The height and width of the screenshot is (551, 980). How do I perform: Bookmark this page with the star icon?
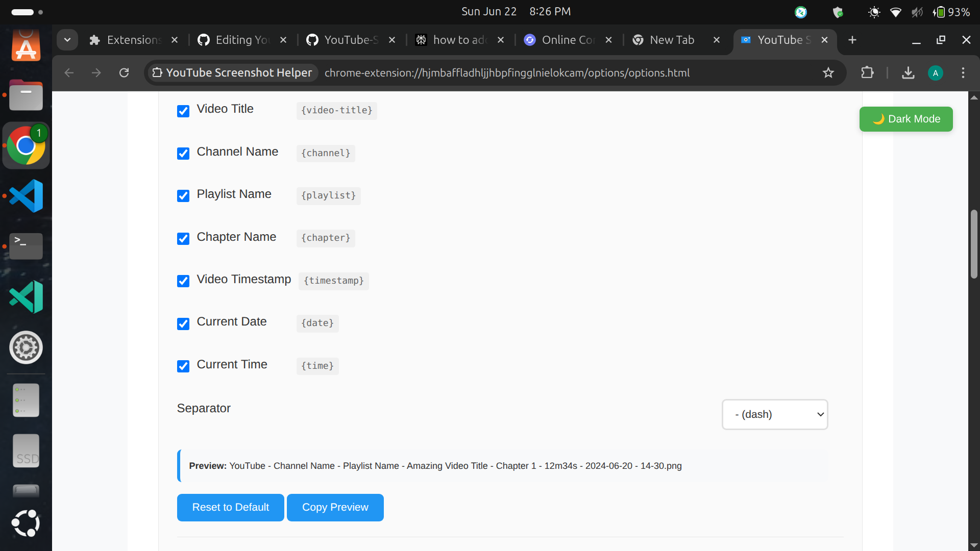(x=828, y=73)
